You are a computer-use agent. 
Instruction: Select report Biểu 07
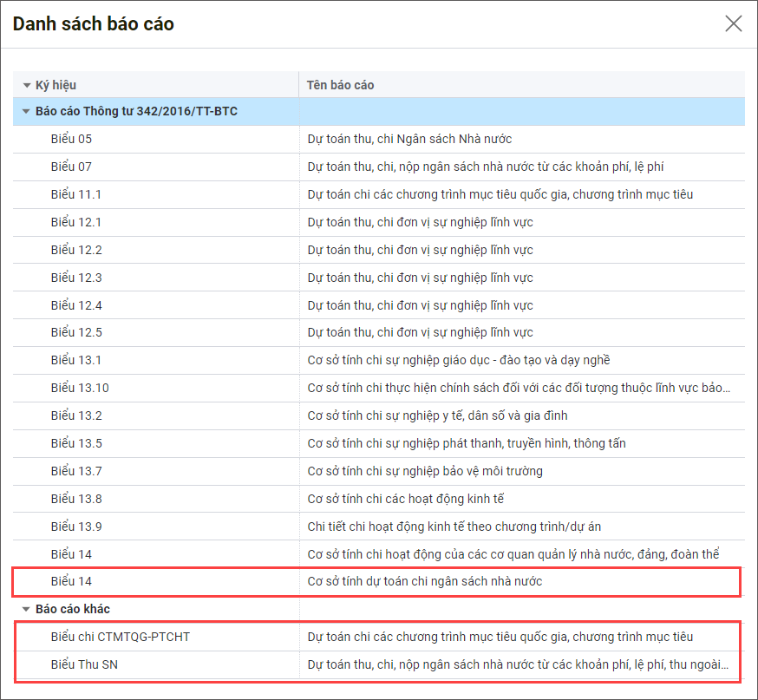[71, 167]
